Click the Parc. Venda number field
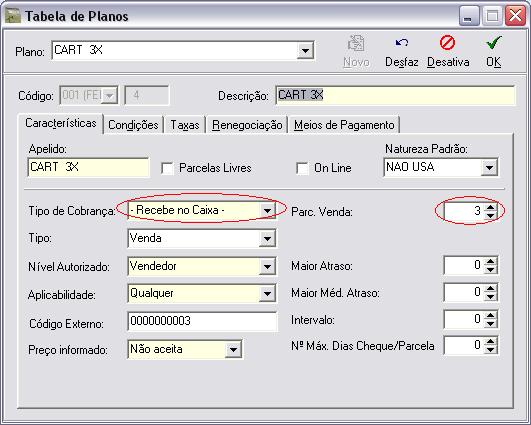The image size is (531, 425). point(464,211)
